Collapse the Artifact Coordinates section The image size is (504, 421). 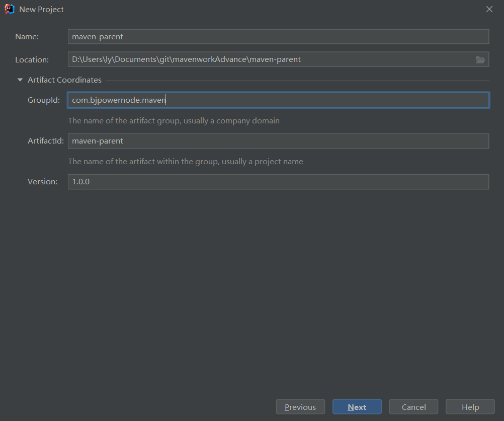click(x=20, y=80)
